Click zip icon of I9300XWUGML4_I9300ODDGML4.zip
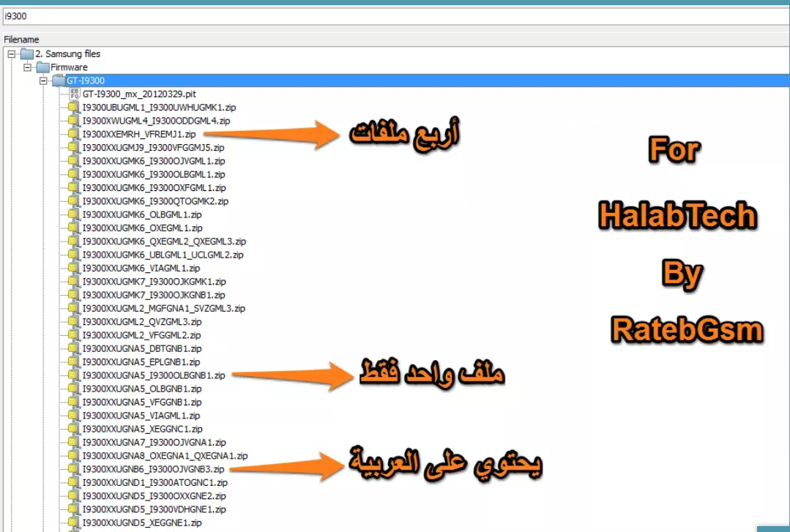This screenshot has height=532, width=790. point(73,121)
